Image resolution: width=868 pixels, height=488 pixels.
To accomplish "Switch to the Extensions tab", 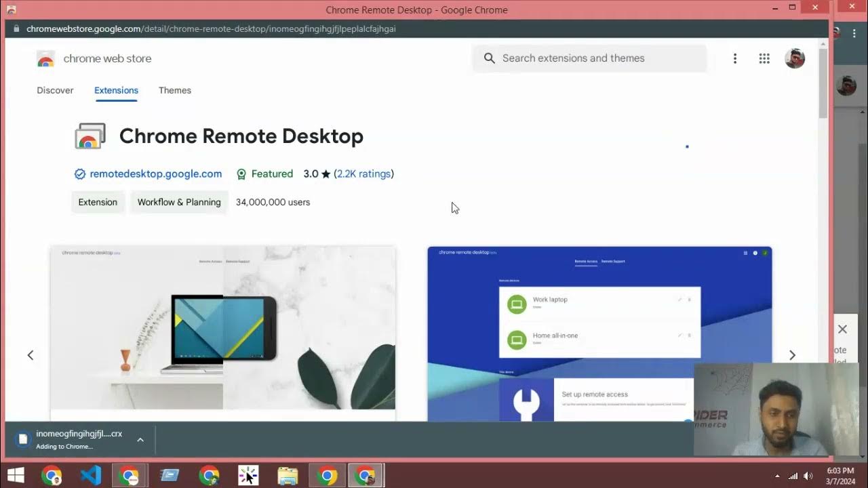I will (x=116, y=90).
